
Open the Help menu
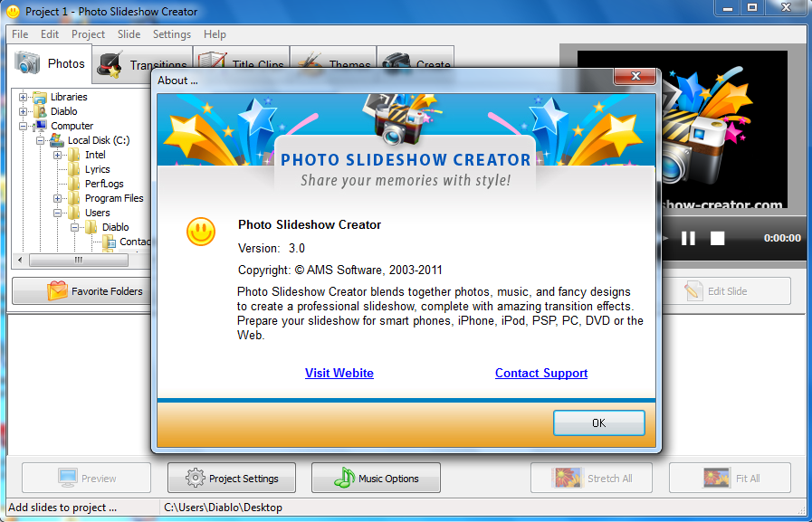215,34
